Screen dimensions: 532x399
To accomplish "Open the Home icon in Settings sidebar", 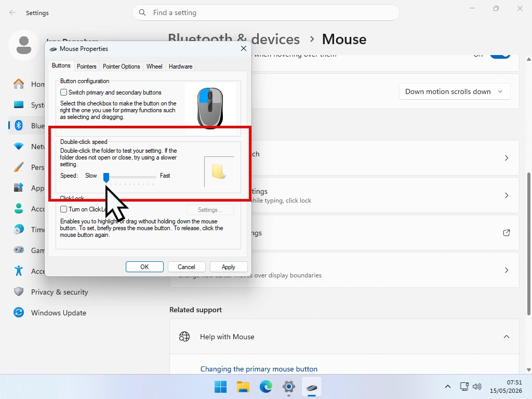I will 19,84.
